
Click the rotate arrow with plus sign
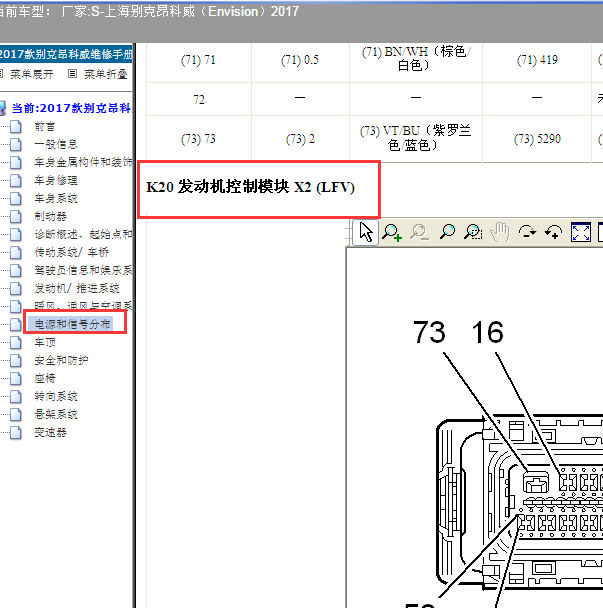(x=553, y=232)
